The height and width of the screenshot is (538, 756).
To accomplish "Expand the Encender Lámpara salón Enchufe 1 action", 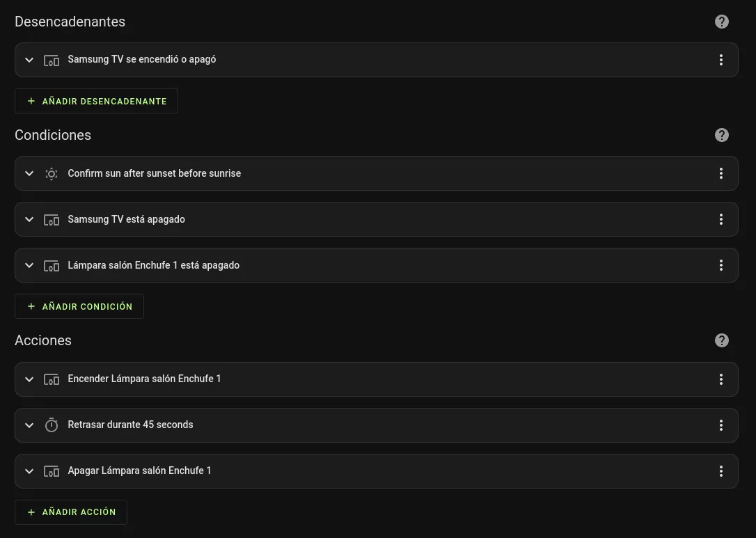I will point(29,379).
